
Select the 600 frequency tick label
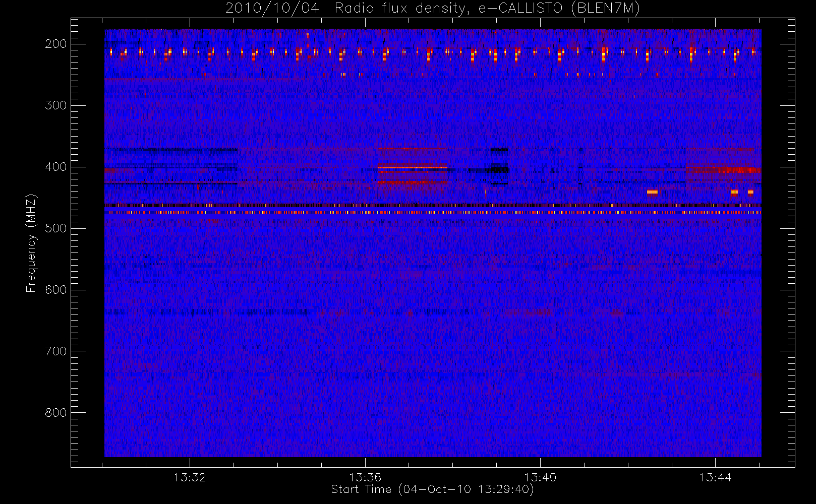[x=55, y=290]
